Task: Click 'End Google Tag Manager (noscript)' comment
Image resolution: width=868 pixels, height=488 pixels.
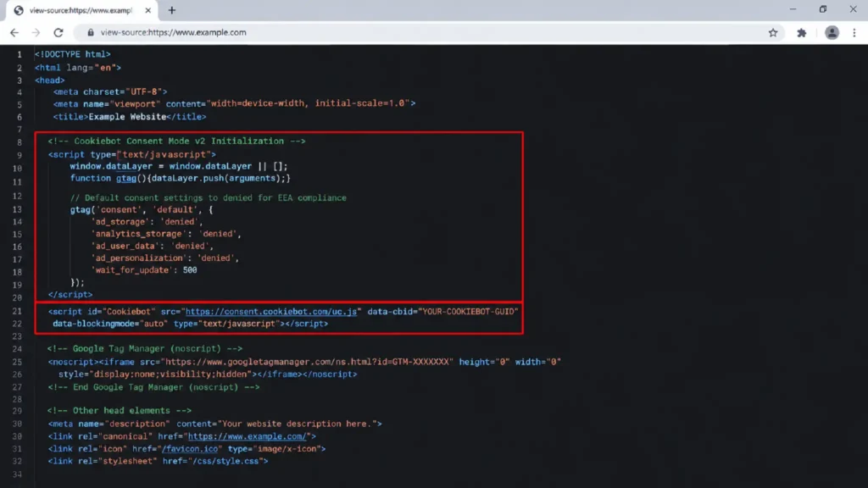Action: click(156, 387)
